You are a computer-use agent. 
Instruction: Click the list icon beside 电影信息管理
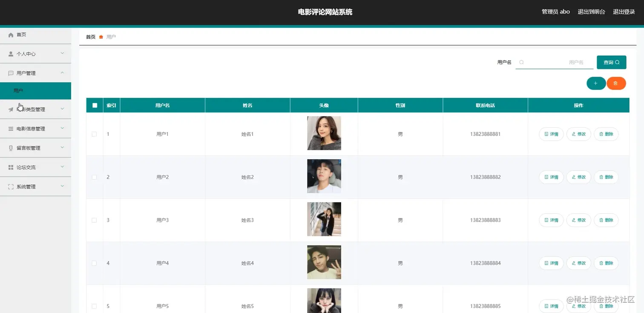(11, 129)
